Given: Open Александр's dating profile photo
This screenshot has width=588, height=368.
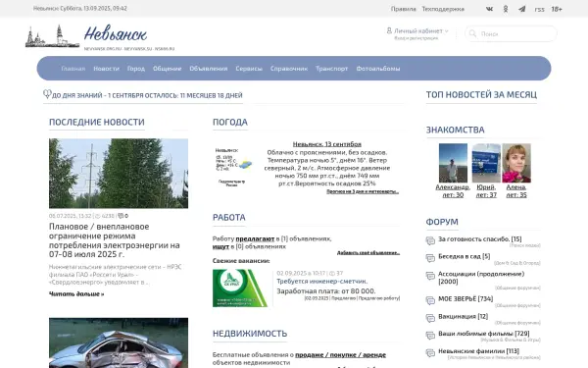Looking at the screenshot, I should tap(453, 163).
